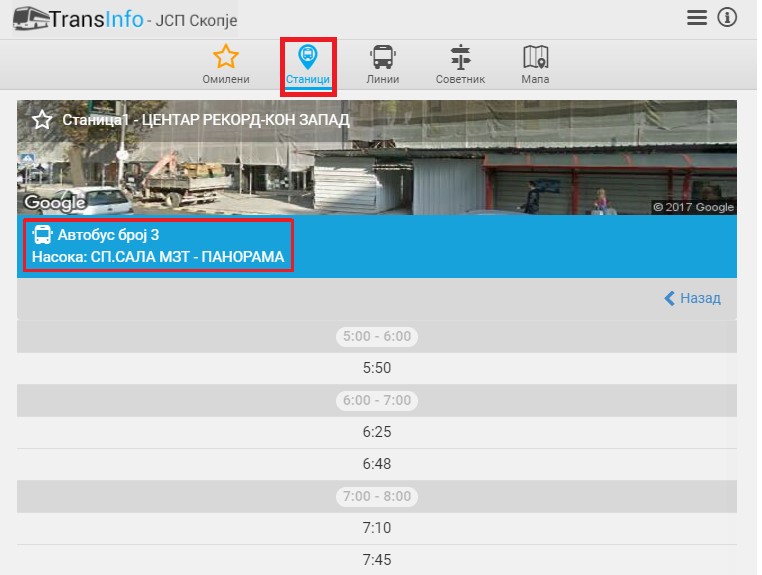Screen dimensions: 762x575
Task: Select the 7:45 departure time
Action: tap(377, 560)
